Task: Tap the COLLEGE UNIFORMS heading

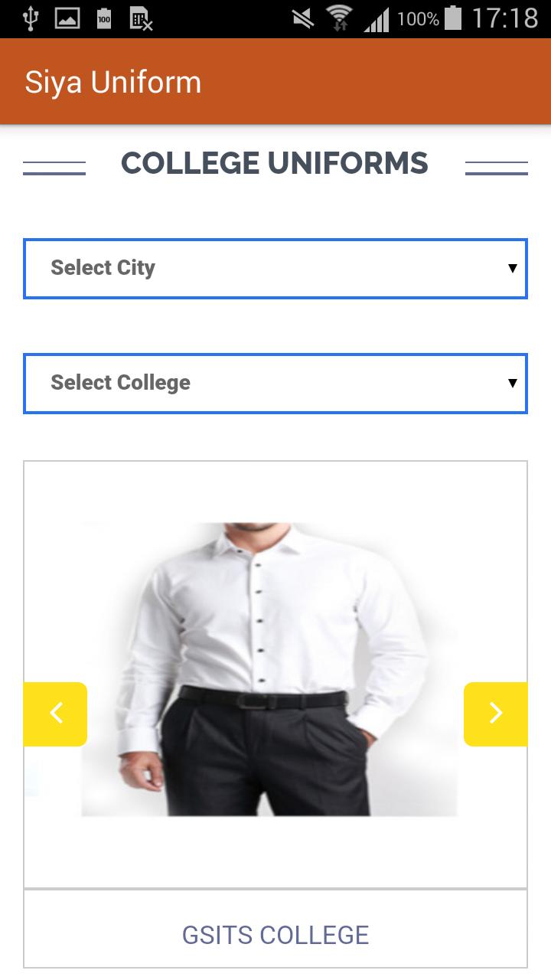Action: (x=275, y=163)
